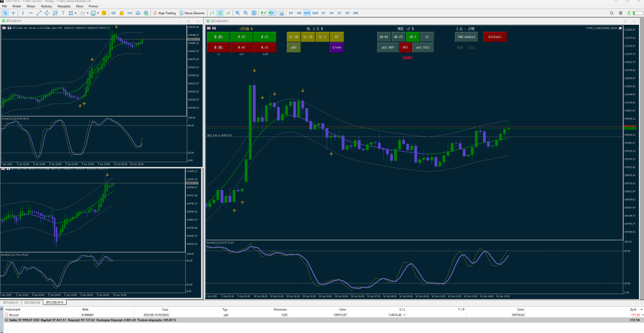Select the x1 multiplier button
This screenshot has height=333, width=644.
coord(427,37)
